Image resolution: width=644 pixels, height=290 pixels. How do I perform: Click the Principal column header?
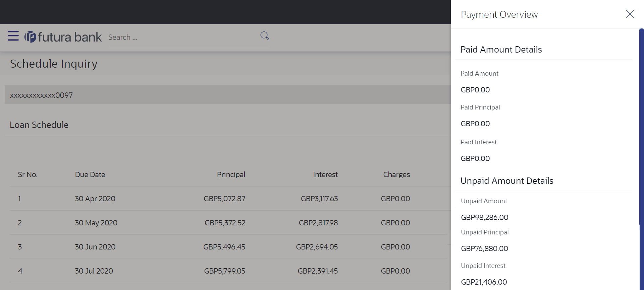pyautogui.click(x=231, y=174)
